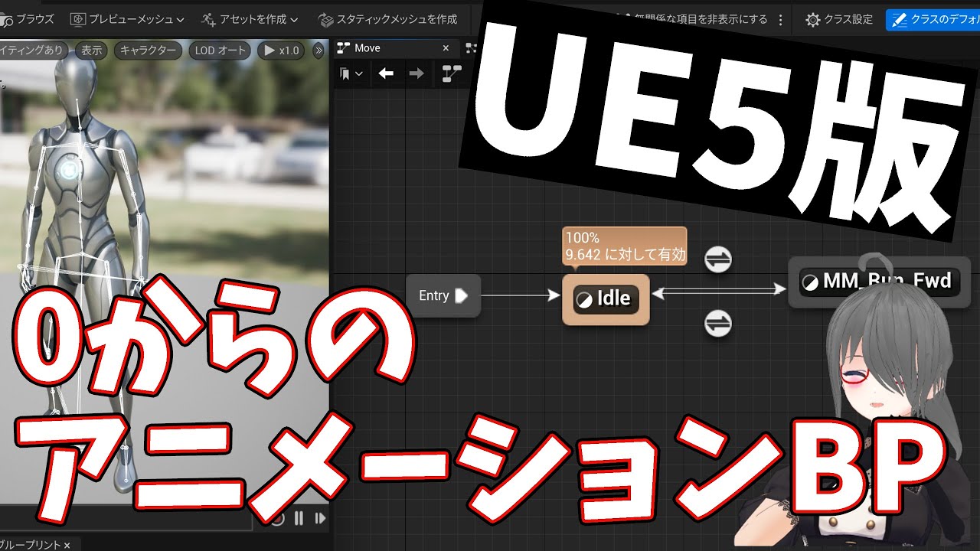Close the Move tab

pos(446,48)
